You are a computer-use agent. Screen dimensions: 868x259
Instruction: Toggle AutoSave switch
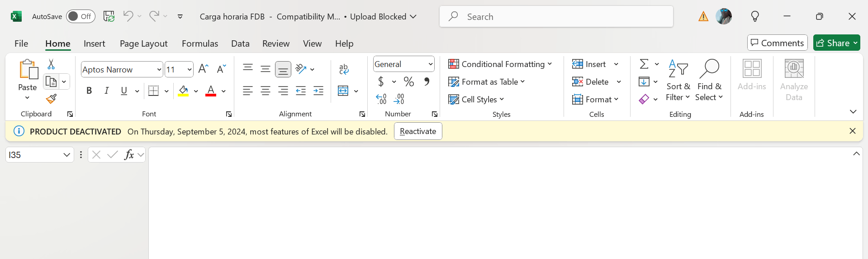[81, 16]
